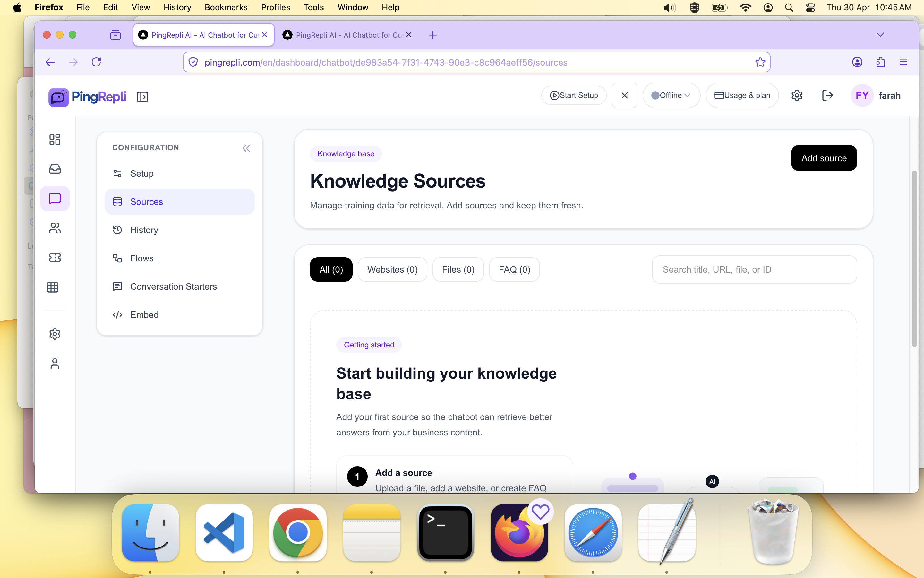Click the Add source button
This screenshot has height=578, width=924.
pyautogui.click(x=824, y=158)
